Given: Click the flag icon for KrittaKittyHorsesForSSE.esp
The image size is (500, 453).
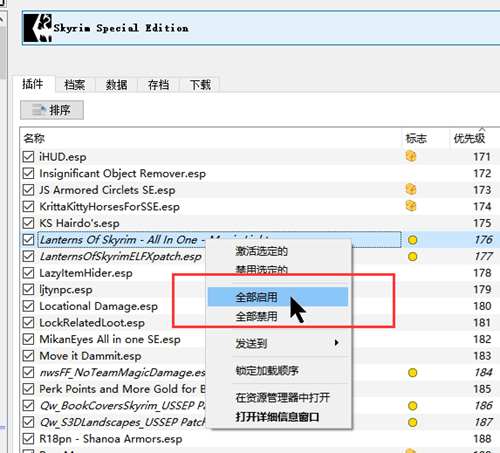Looking at the screenshot, I should coord(411,206).
